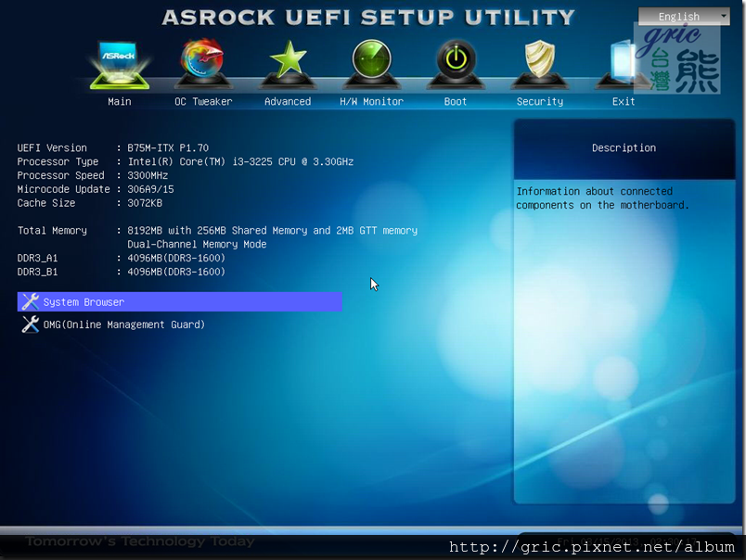The image size is (746, 560).
Task: Switch to the Advanced tab label
Action: point(288,101)
